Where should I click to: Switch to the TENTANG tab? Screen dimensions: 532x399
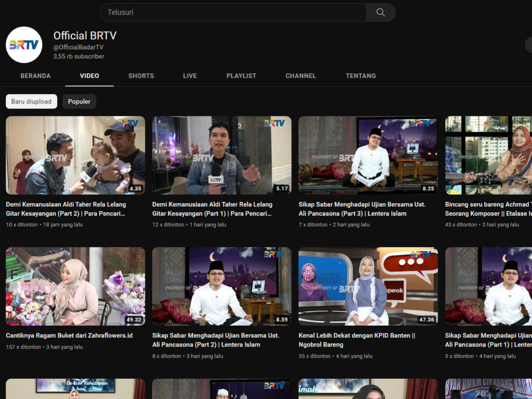(x=361, y=76)
